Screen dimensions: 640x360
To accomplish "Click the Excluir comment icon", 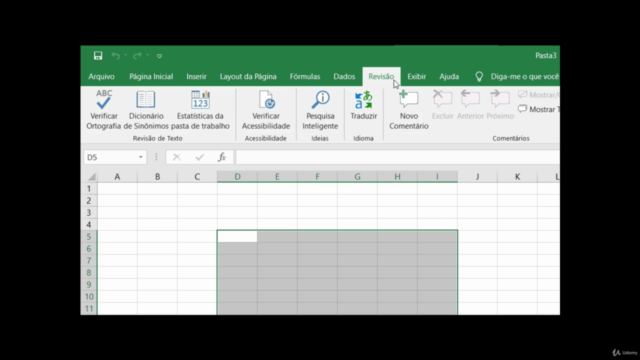I will tap(442, 100).
